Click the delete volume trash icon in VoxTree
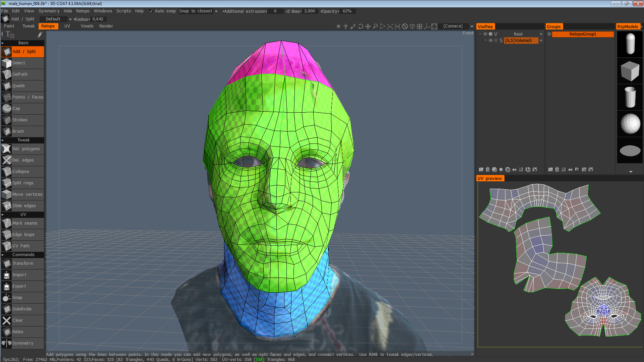644x362 pixels. pyautogui.click(x=487, y=169)
